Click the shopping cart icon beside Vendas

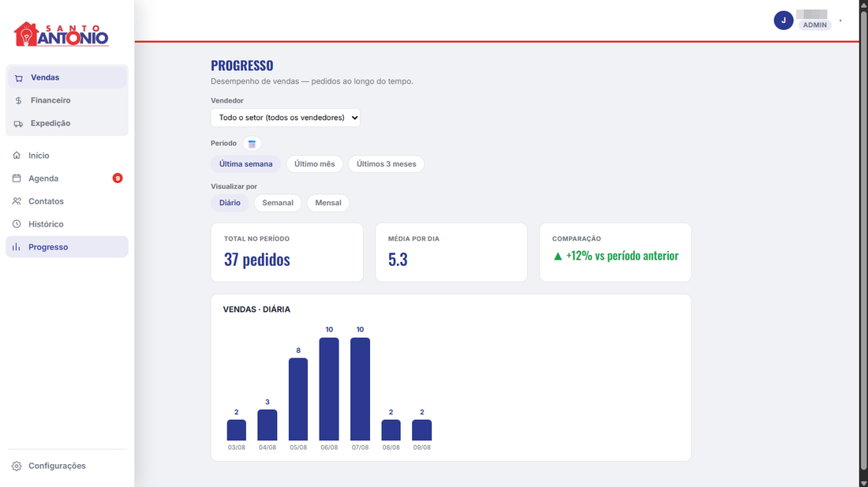(x=19, y=78)
